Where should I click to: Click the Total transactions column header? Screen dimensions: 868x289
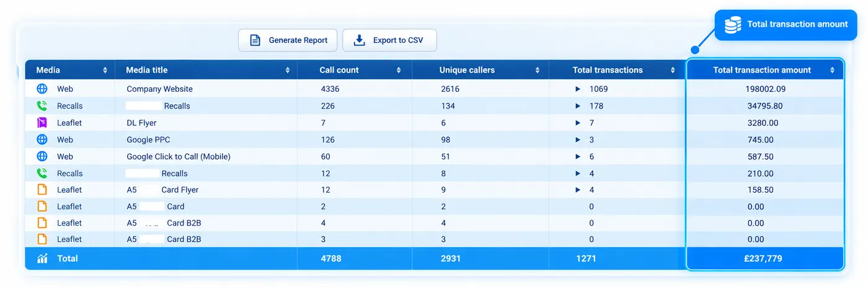tap(618, 70)
